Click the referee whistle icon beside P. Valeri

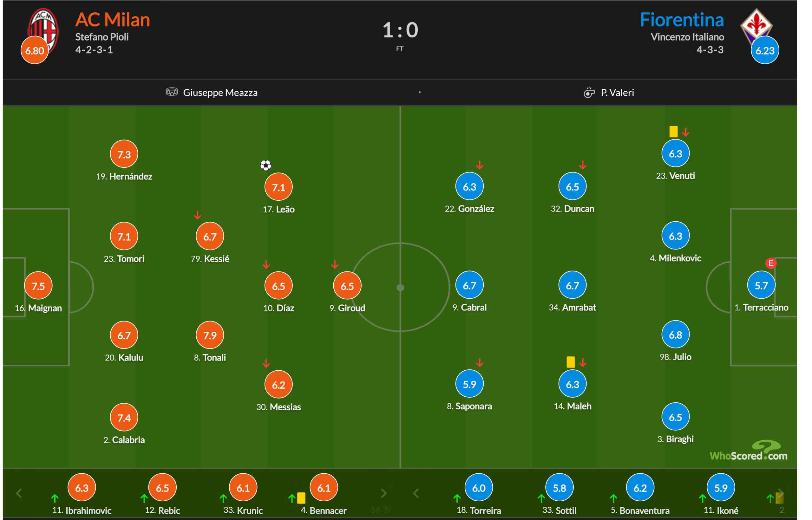(589, 92)
